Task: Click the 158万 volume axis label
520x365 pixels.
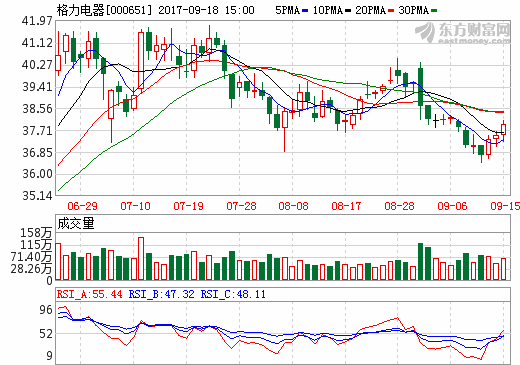Action: [36, 233]
